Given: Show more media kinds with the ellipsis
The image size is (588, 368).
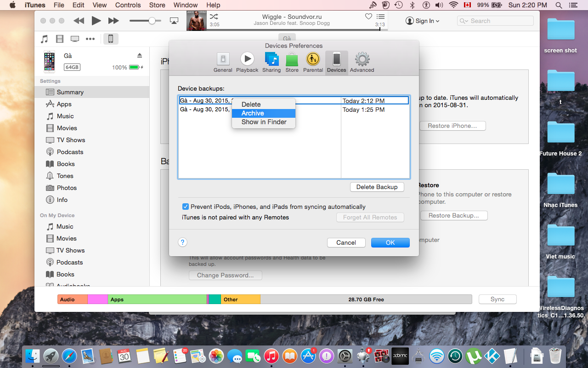Looking at the screenshot, I should (90, 39).
